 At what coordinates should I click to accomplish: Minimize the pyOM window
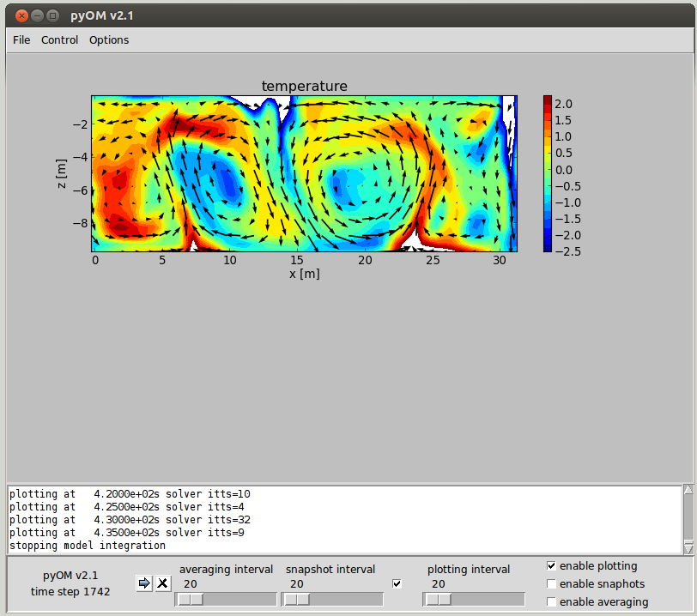pyautogui.click(x=37, y=15)
